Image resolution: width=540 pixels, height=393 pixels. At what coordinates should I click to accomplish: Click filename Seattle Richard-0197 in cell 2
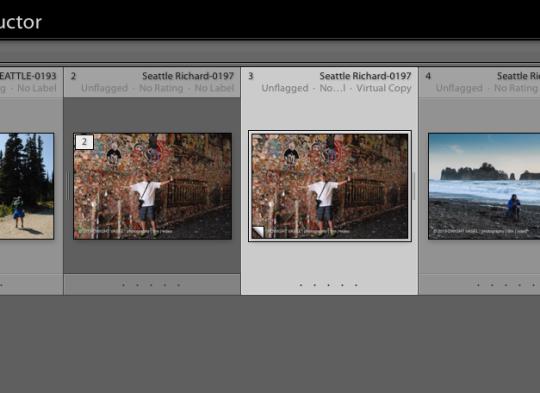[x=188, y=76]
